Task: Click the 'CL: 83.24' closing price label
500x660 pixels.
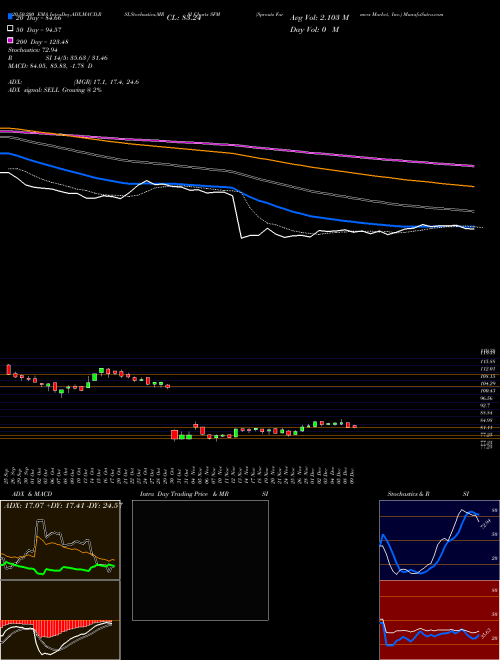Action: point(184,18)
